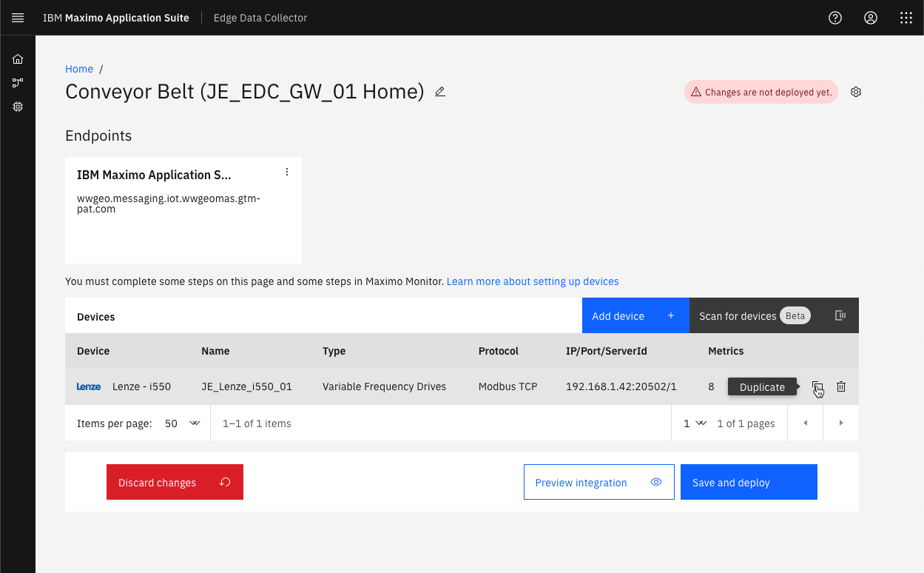
Task: Click the Metrics column header
Action: (x=726, y=351)
